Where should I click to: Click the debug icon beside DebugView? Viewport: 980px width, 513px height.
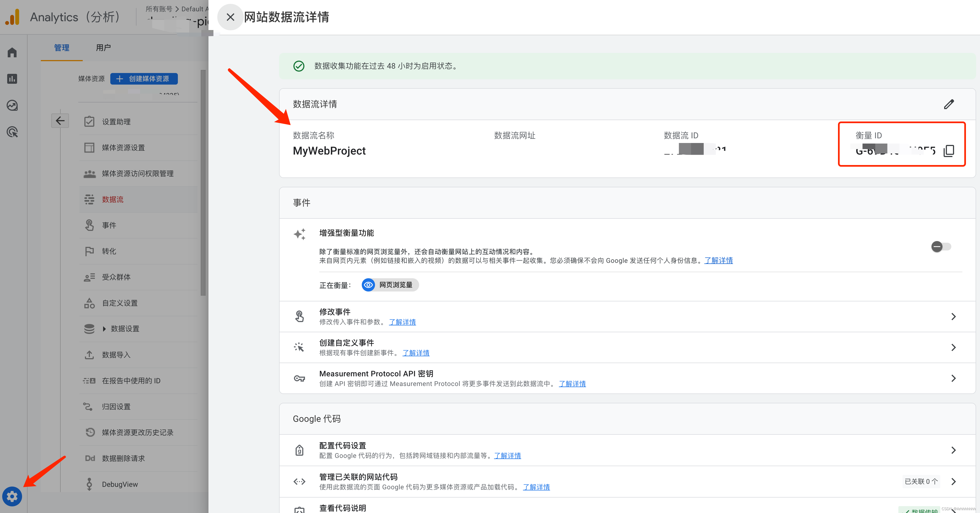[x=89, y=484]
